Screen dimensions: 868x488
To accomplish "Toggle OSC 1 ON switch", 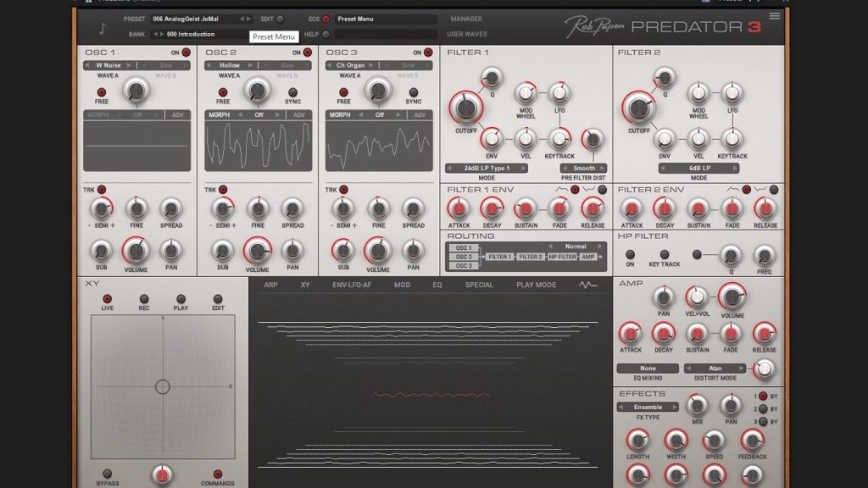I will (186, 53).
